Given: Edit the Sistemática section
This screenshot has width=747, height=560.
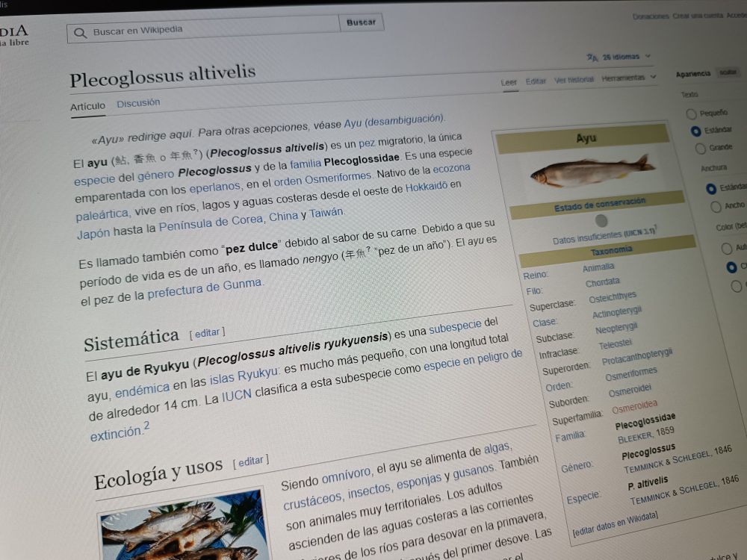Looking at the screenshot, I should tap(207, 333).
